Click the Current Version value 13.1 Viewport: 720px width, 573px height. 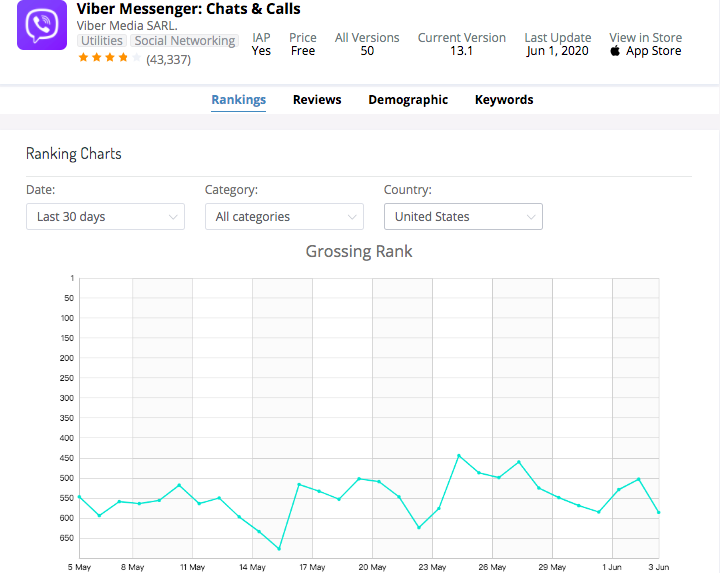tap(461, 51)
